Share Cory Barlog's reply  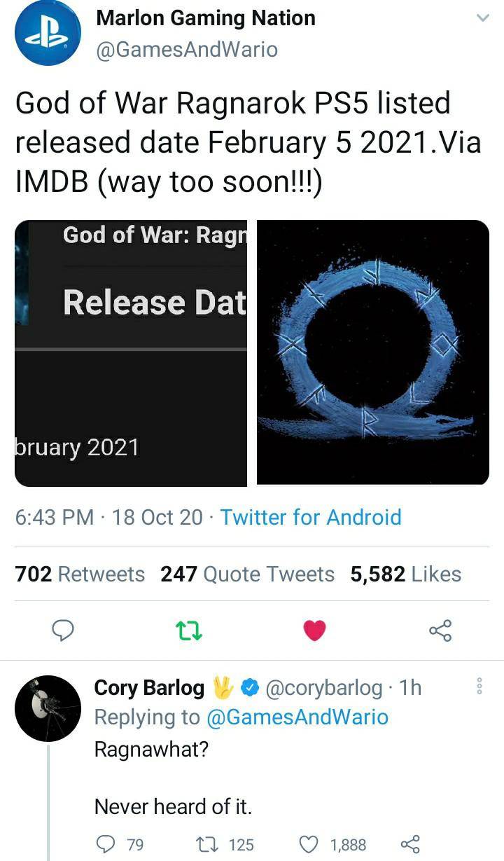410,844
